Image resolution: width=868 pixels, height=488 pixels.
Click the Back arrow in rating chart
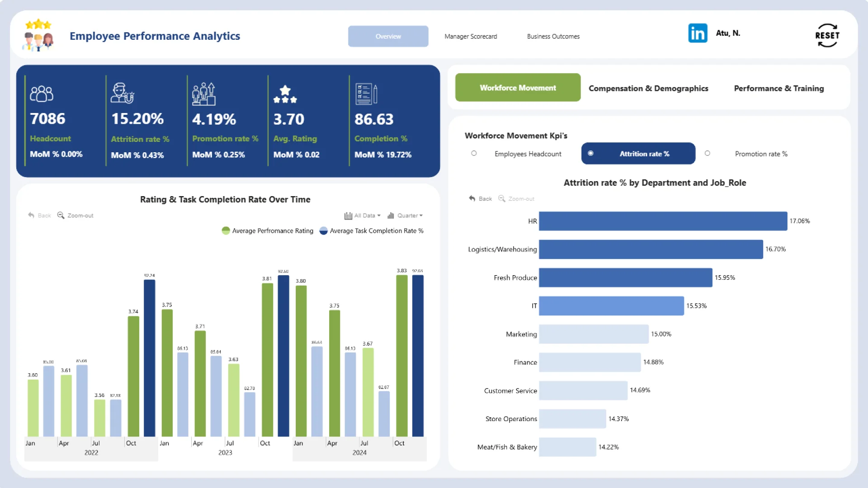(31, 216)
